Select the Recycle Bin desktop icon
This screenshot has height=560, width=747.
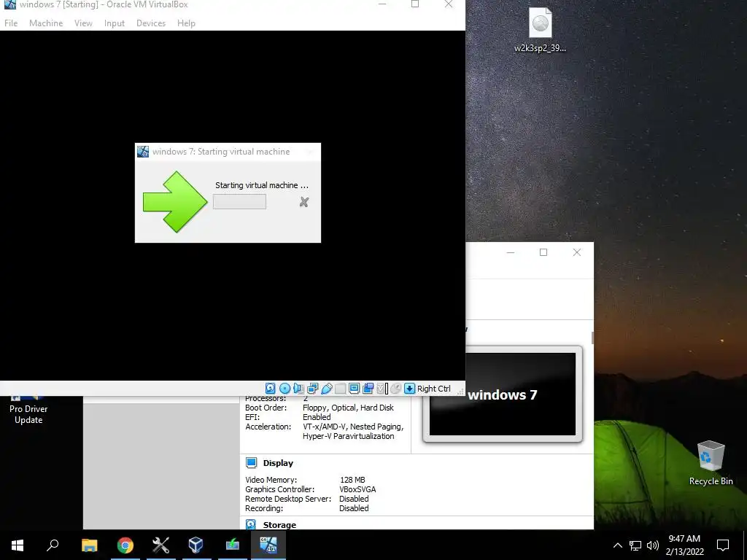pos(711,463)
